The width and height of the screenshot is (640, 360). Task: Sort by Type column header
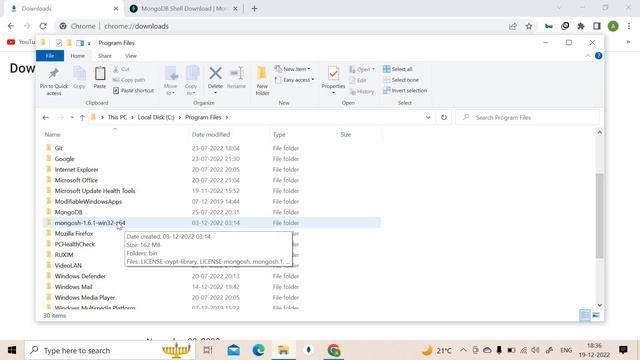click(x=279, y=135)
